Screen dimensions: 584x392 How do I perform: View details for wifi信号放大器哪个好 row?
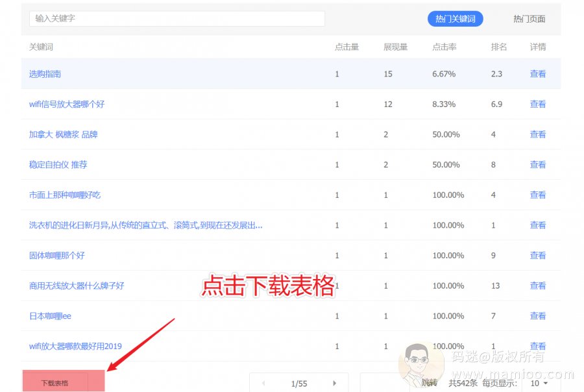click(x=538, y=104)
